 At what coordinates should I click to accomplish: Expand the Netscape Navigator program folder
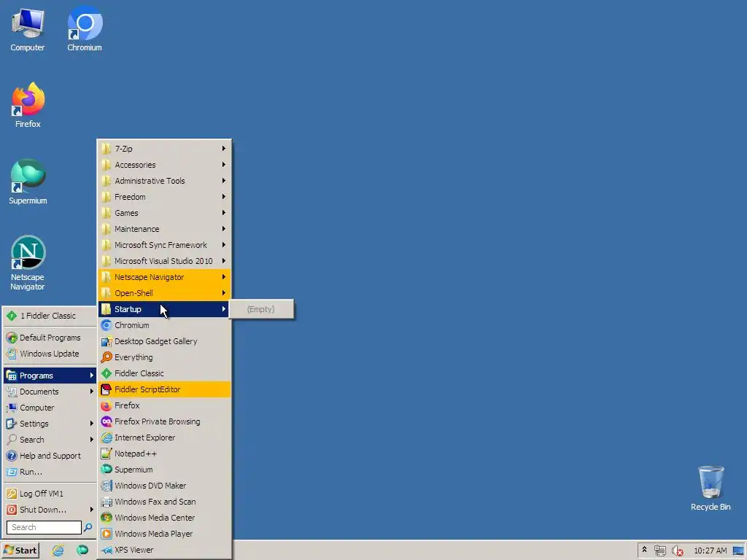pyautogui.click(x=164, y=277)
